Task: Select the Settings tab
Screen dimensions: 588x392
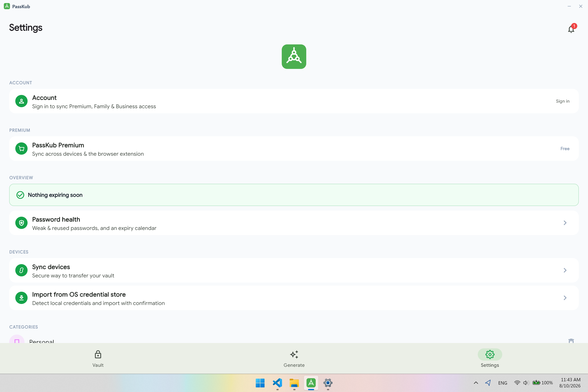Action: pos(490,359)
